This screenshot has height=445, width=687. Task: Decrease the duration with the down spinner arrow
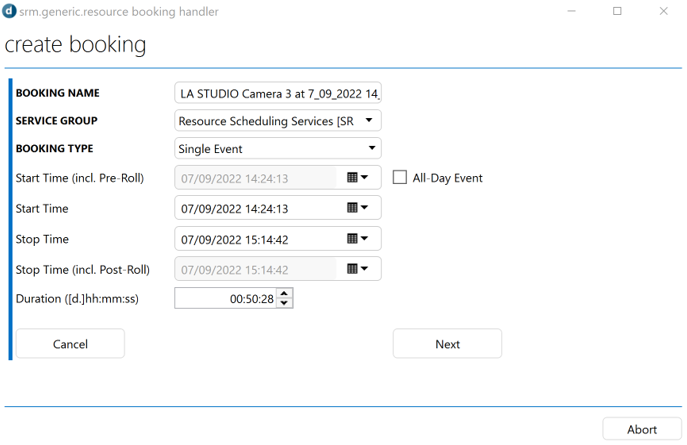click(x=284, y=303)
